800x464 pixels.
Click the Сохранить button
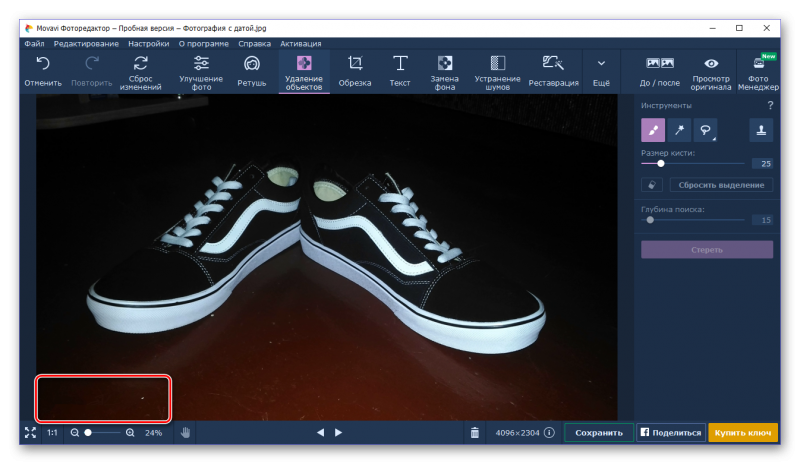599,433
